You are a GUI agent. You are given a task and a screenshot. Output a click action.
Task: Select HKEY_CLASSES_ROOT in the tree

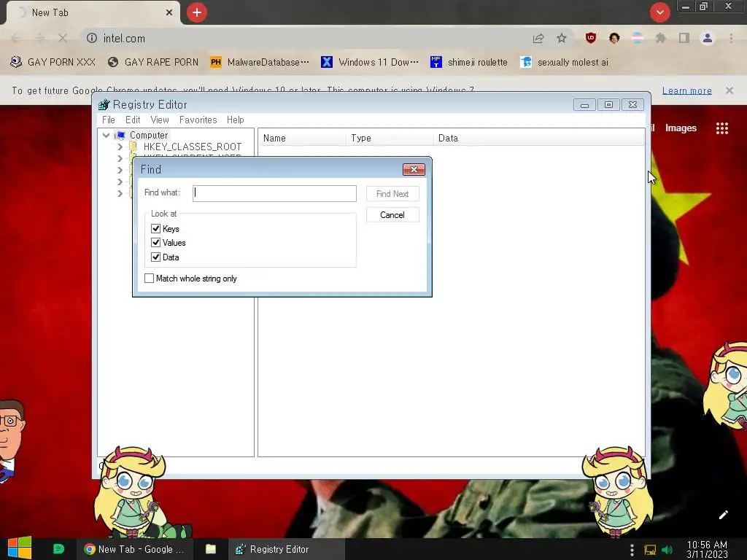coord(193,147)
